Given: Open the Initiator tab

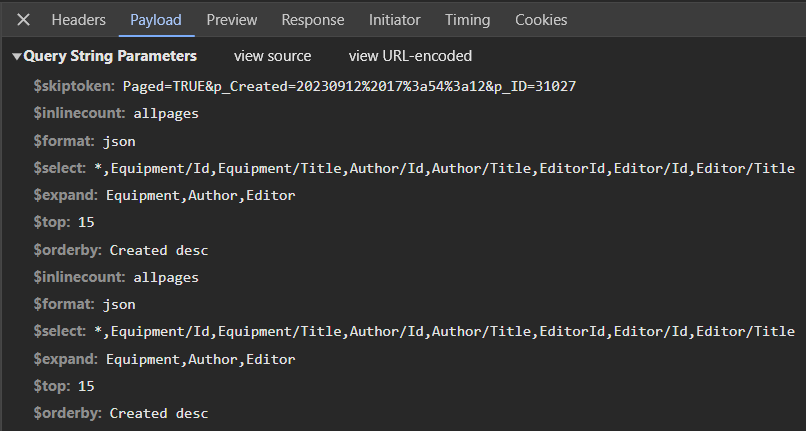Looking at the screenshot, I should pyautogui.click(x=394, y=20).
